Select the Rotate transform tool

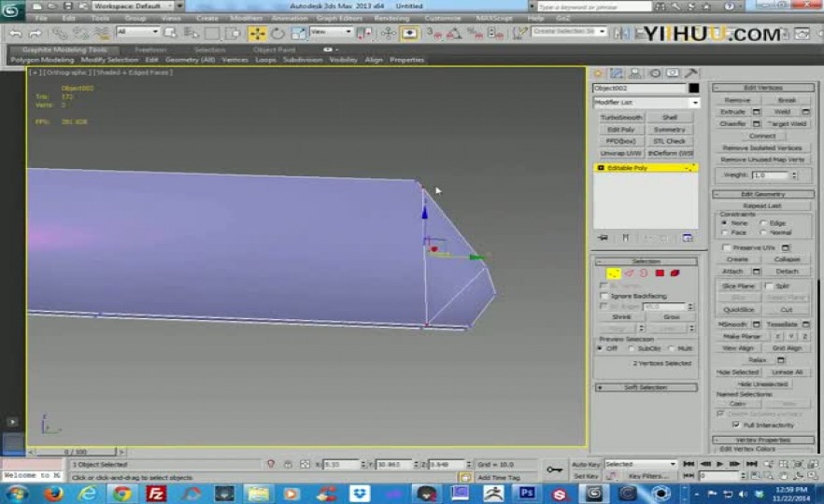pos(277,34)
